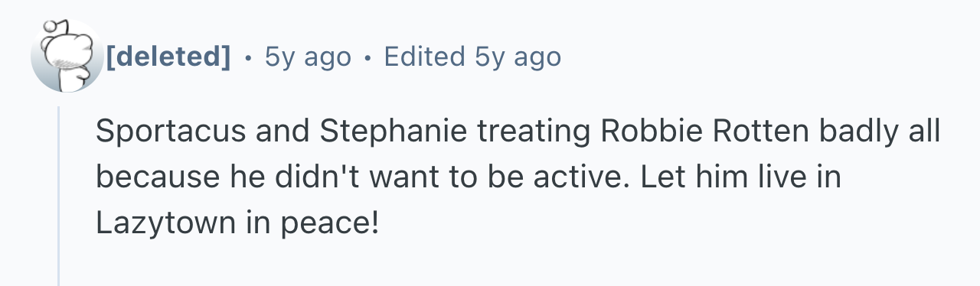
Task: Click the 'Edited 5y ago' label
Action: 472,56
